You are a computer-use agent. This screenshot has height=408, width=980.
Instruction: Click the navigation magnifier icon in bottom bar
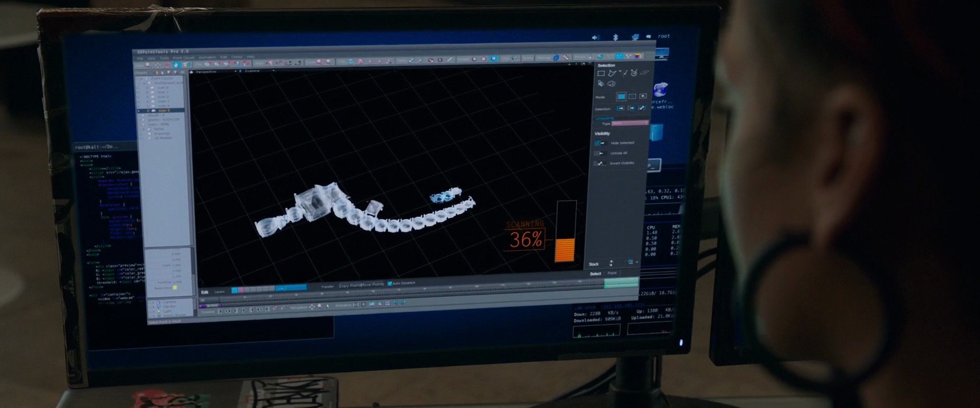tap(320, 307)
